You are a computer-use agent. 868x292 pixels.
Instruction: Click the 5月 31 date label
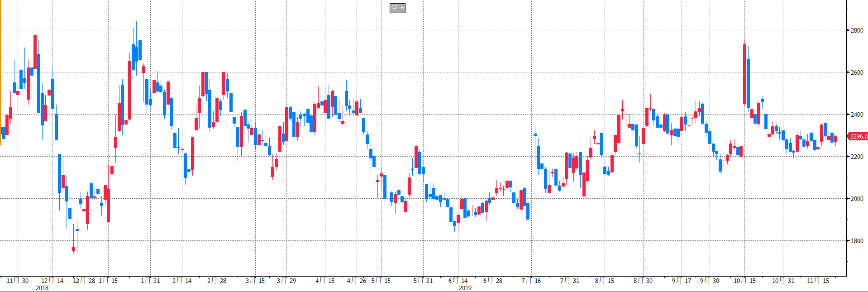pyautogui.click(x=423, y=281)
